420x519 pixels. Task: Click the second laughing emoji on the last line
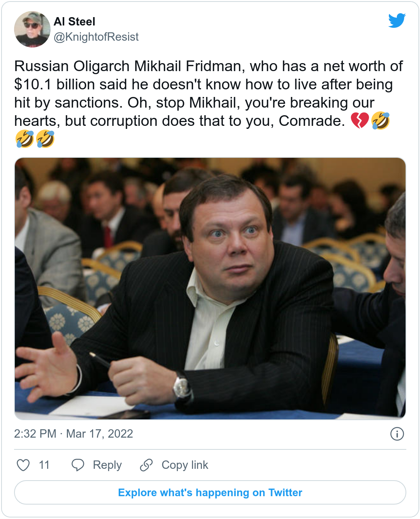[45, 139]
